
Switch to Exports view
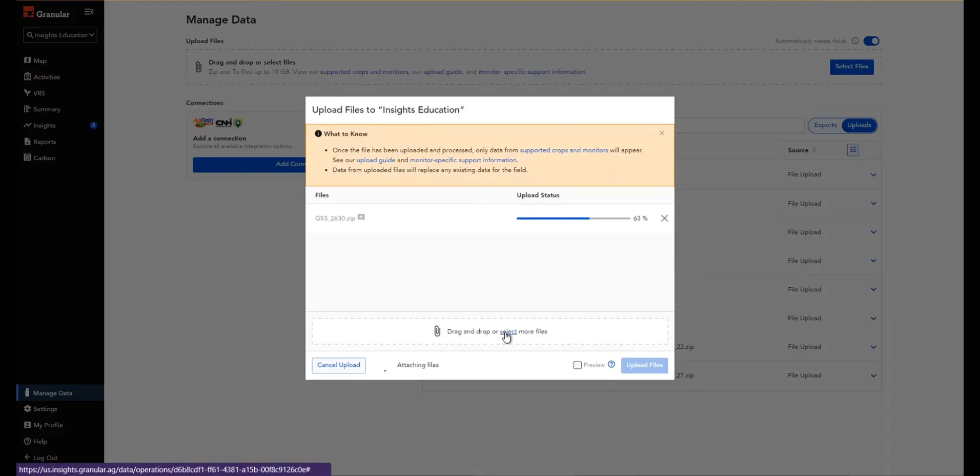pos(825,125)
